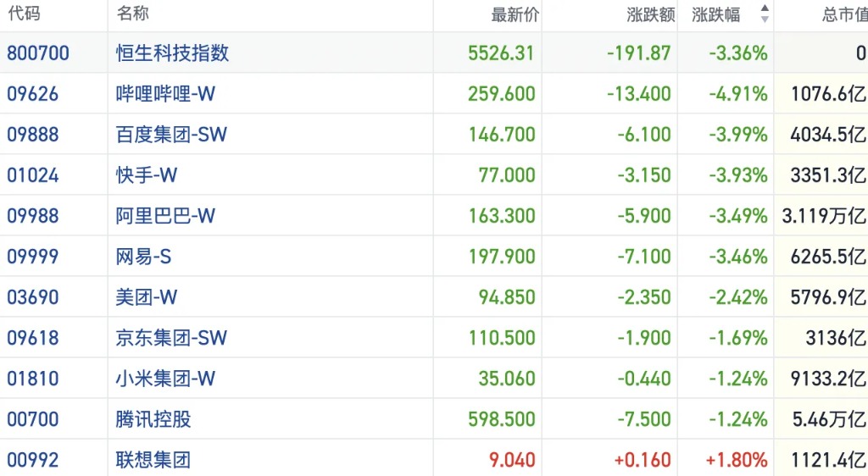Viewport: 868px width, 476px height.
Task: Click 腾讯控股's latest price 598.500
Action: click(x=502, y=419)
